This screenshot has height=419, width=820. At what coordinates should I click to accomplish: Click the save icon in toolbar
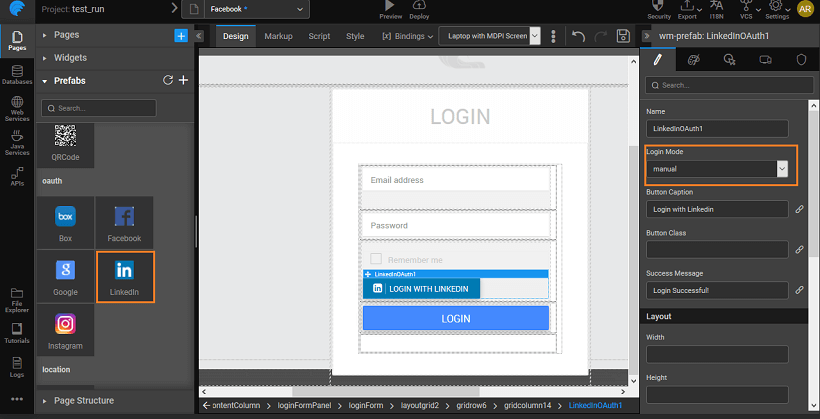point(623,36)
